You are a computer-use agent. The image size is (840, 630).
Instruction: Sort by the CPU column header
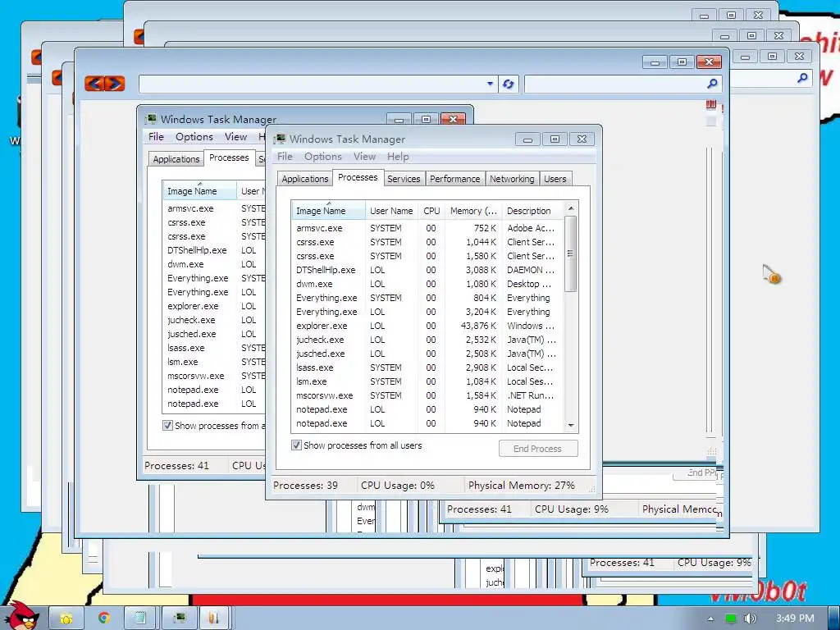point(431,211)
